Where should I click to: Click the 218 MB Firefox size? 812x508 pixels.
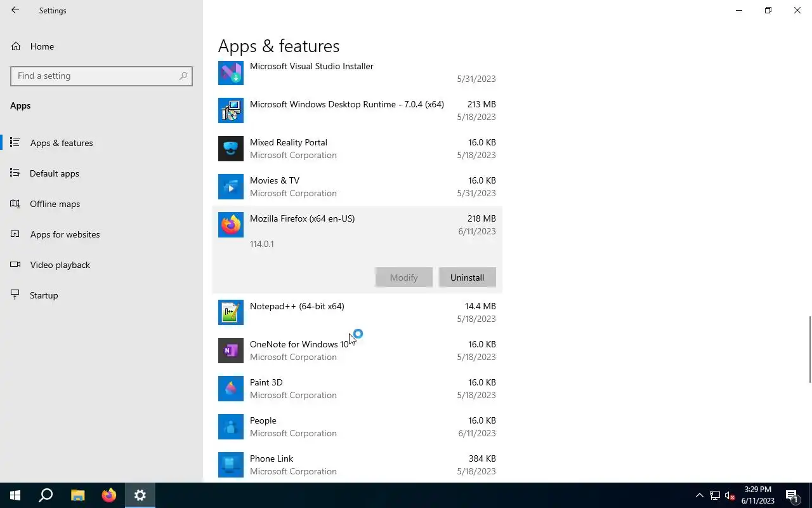(x=481, y=218)
